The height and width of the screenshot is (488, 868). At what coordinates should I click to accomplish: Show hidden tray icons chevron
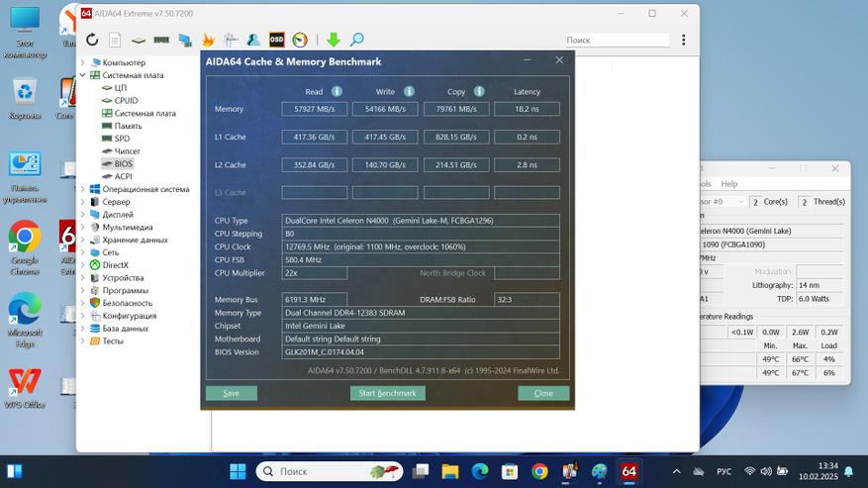[x=676, y=472]
